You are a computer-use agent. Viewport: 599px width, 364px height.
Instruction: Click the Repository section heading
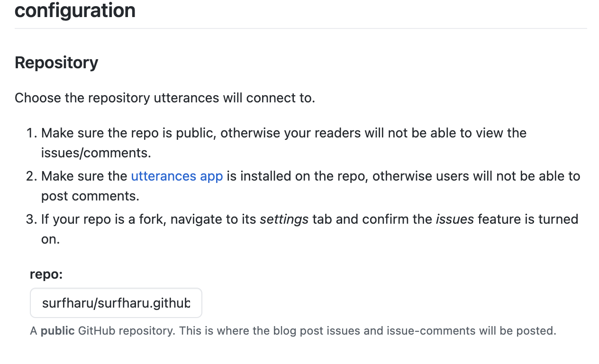coord(56,63)
